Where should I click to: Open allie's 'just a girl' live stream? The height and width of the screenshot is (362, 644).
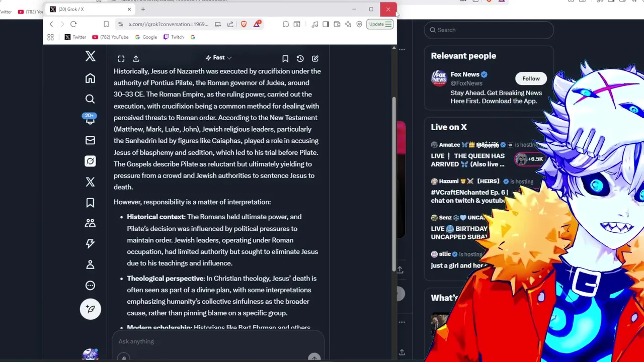(457, 265)
